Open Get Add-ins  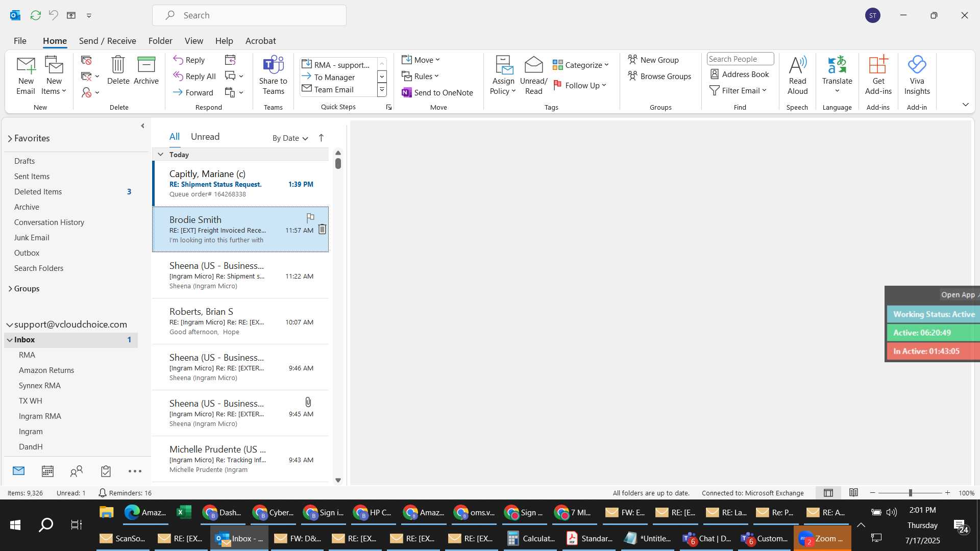point(878,76)
